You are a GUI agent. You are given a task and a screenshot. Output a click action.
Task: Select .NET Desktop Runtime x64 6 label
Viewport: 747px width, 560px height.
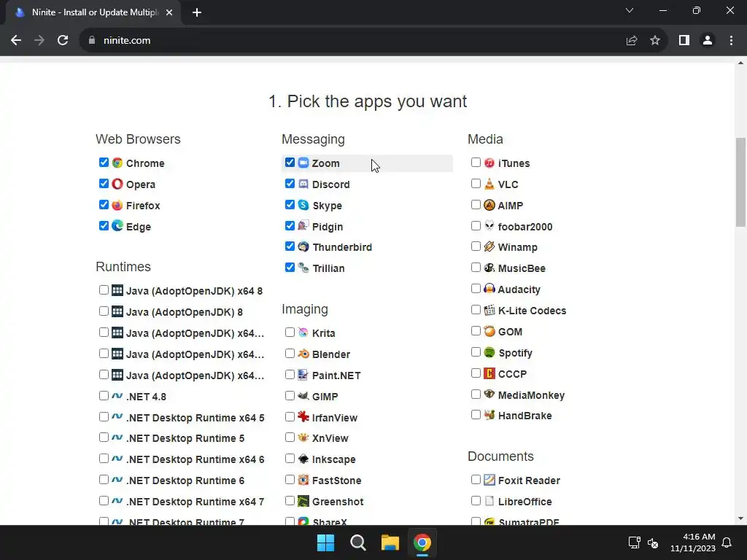pos(195,459)
